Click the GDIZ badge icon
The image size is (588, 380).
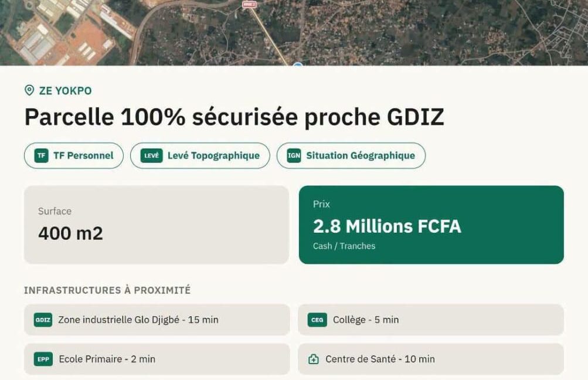point(43,320)
